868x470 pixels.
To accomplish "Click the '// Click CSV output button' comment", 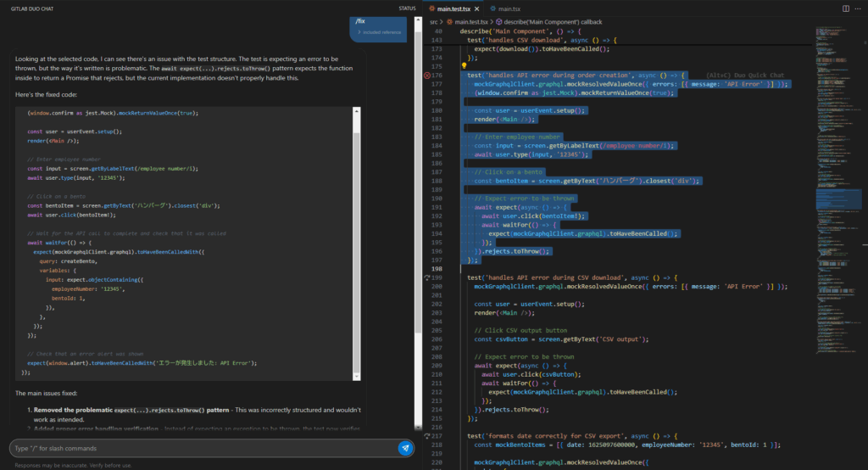I will coord(520,330).
